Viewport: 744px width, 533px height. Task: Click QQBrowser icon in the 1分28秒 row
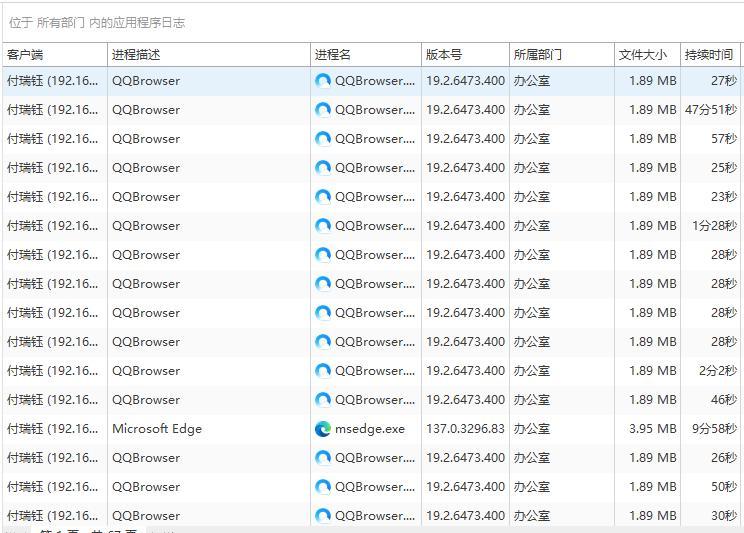[323, 226]
